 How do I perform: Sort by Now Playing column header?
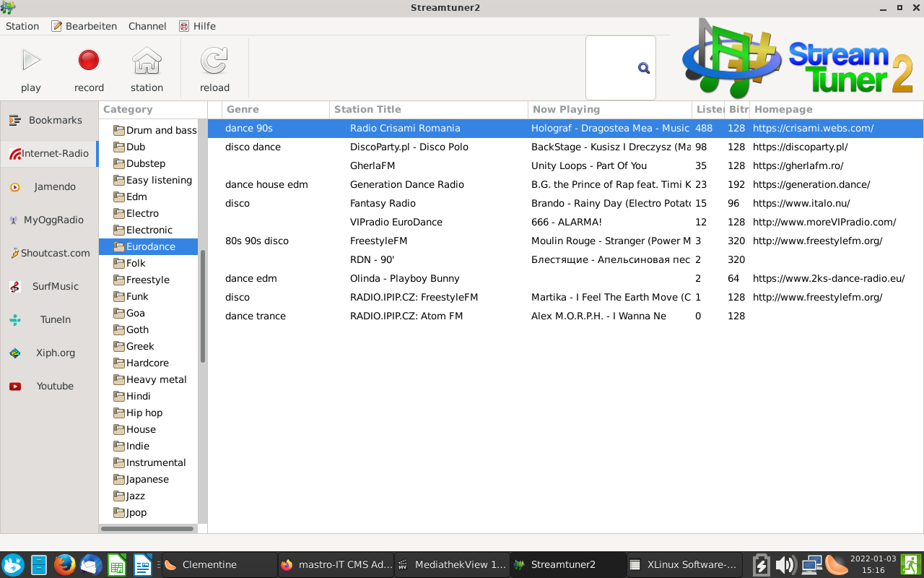[x=610, y=110]
